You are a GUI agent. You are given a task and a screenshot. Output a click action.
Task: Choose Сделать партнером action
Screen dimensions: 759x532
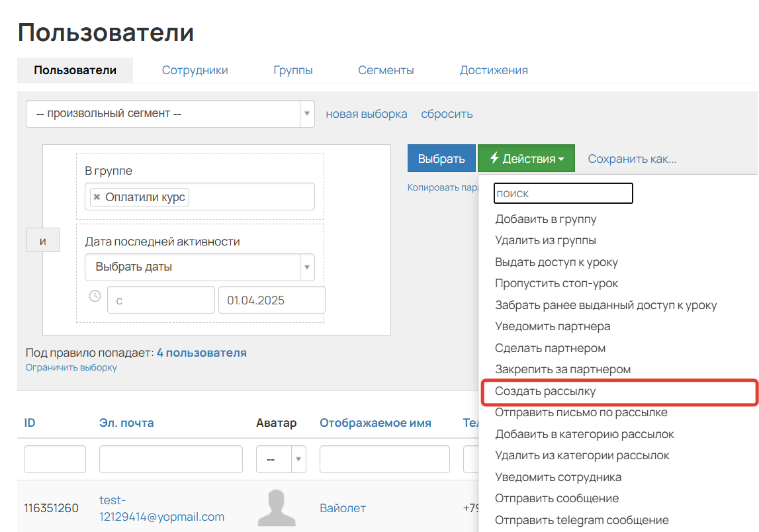[x=550, y=349]
